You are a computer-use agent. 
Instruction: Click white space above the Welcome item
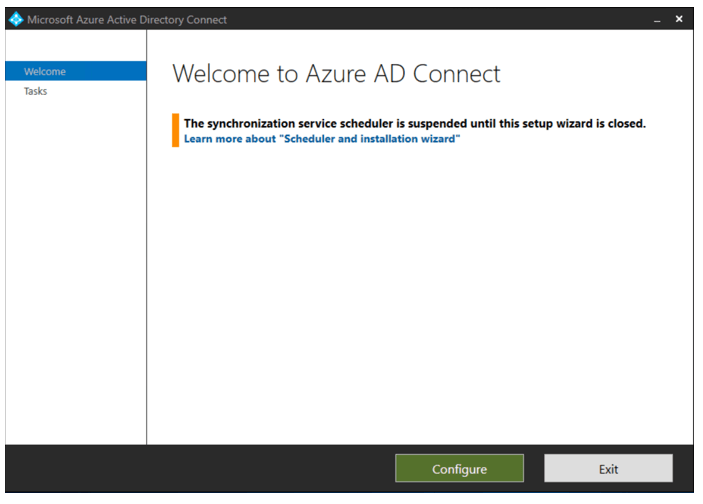(x=75, y=45)
